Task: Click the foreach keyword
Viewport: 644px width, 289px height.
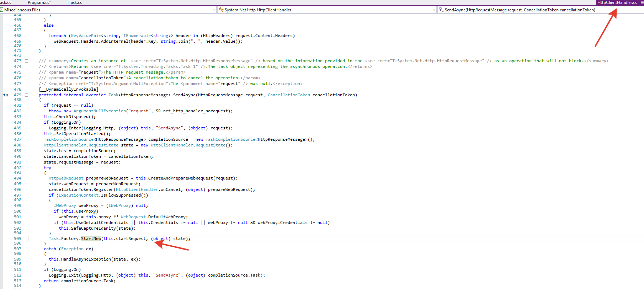Action: coord(58,36)
